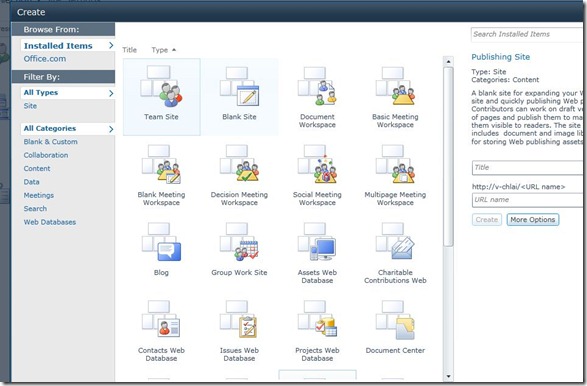587x386 pixels.
Task: Filter by Blank & Custom category
Action: [x=51, y=142]
